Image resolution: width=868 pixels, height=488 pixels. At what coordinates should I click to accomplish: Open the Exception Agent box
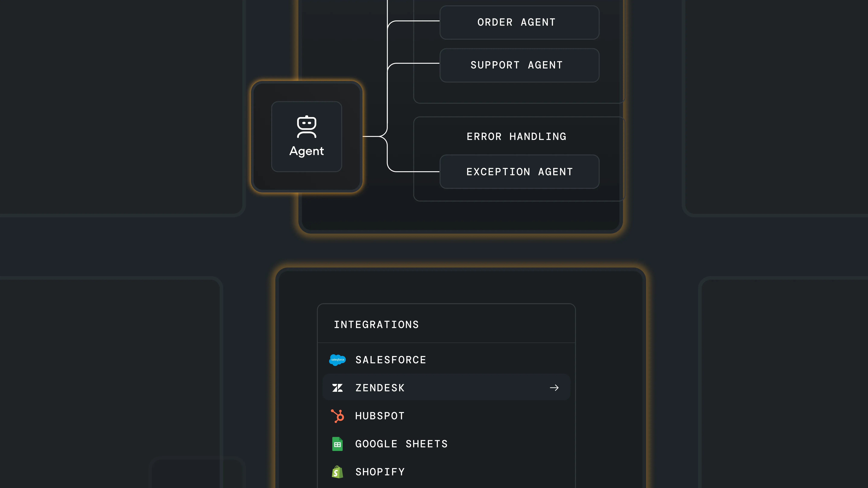coord(519,172)
